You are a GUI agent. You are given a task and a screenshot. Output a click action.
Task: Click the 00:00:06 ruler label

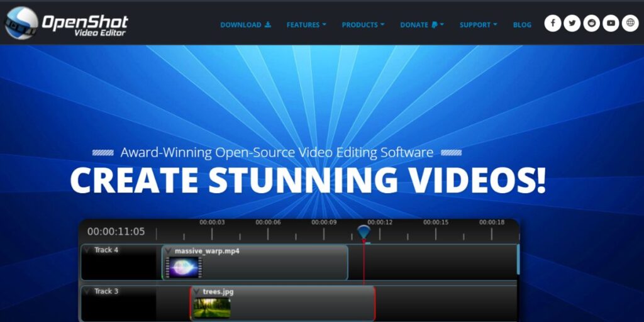[x=268, y=222]
